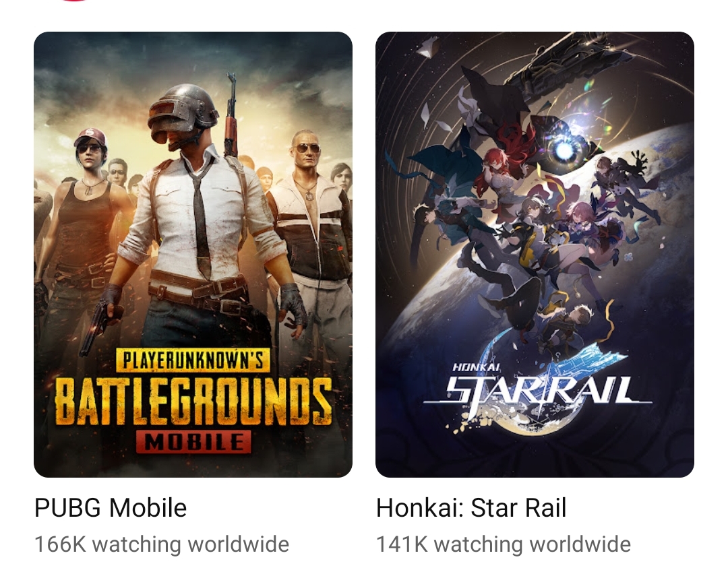Click the PLAYERUNKNOWN'S yellow banner
The image size is (728, 574).
[193, 360]
